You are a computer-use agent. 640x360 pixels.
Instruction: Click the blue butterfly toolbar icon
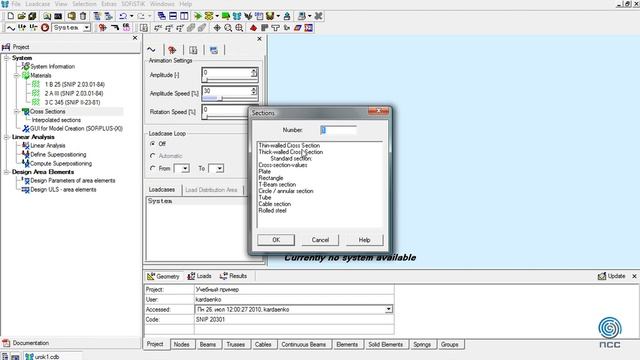[x=237, y=16]
